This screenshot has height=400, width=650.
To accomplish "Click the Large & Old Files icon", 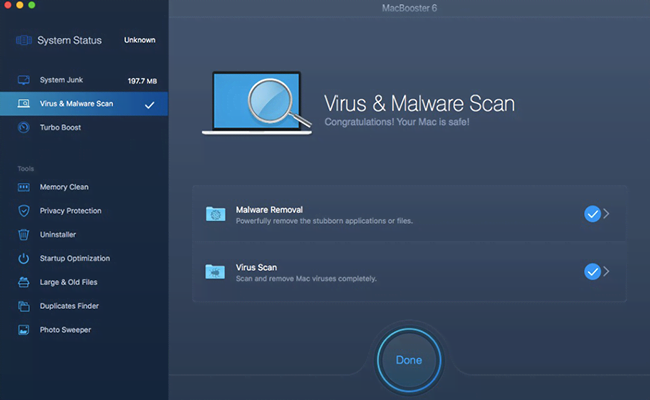I will pyautogui.click(x=24, y=282).
